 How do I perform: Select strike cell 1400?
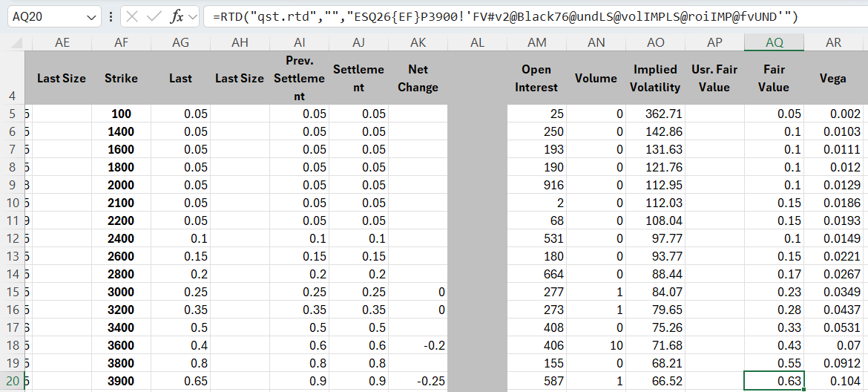[121, 131]
